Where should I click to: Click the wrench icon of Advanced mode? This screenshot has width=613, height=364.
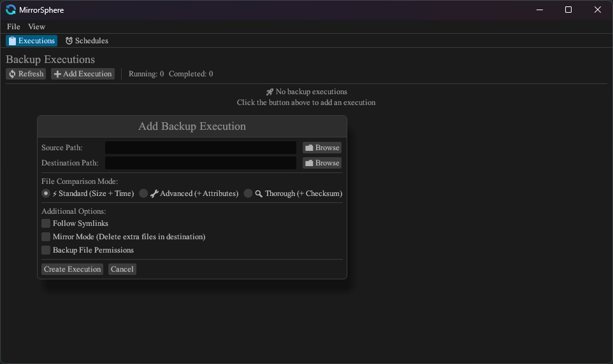pyautogui.click(x=154, y=193)
